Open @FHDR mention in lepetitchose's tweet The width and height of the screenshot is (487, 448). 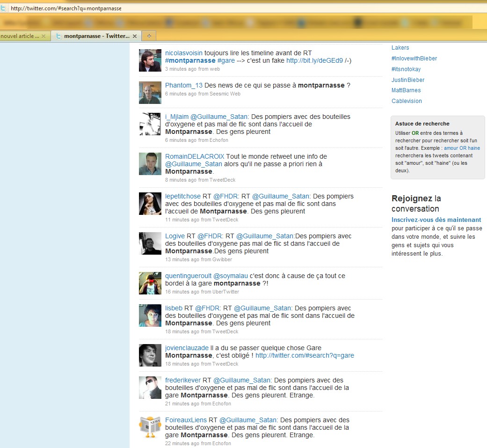click(225, 197)
